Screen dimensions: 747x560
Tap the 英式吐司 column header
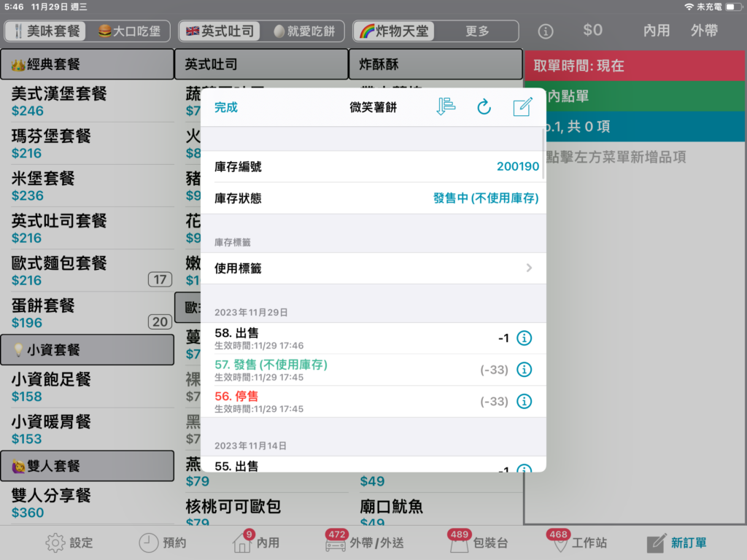(x=262, y=64)
